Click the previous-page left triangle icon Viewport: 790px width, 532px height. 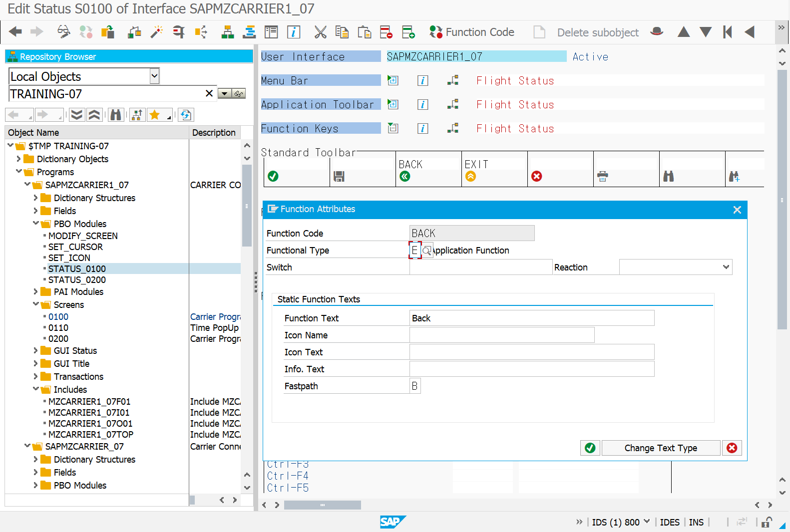pos(750,32)
